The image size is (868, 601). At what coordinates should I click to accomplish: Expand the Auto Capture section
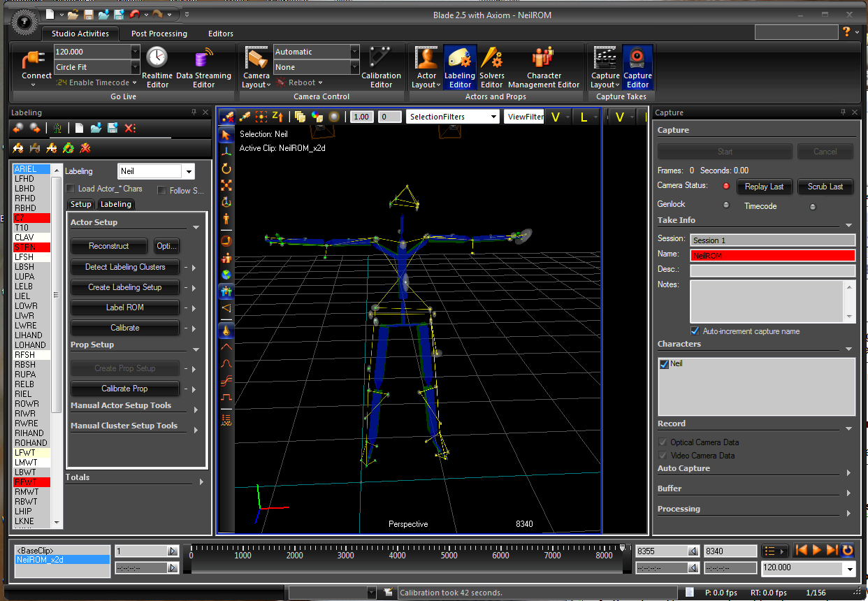848,472
